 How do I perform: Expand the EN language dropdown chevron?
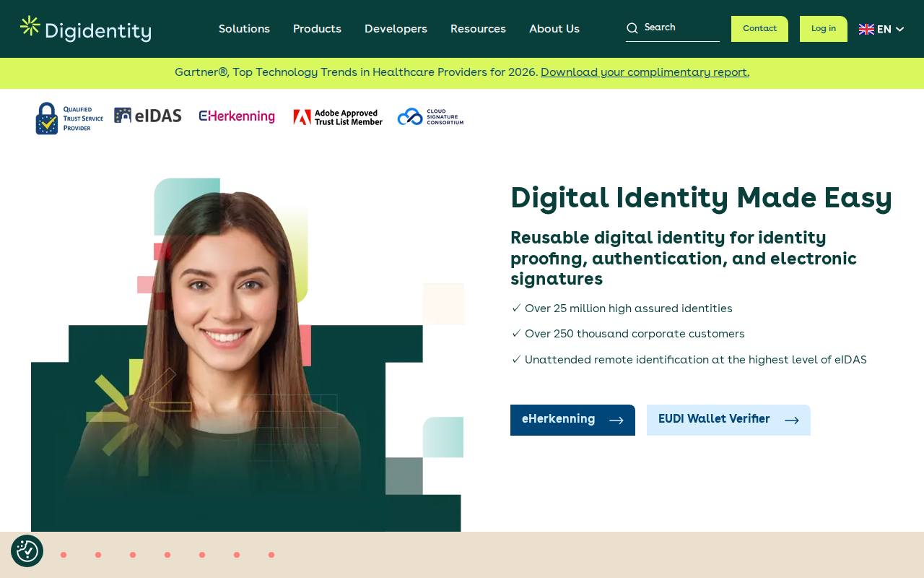pos(899,30)
